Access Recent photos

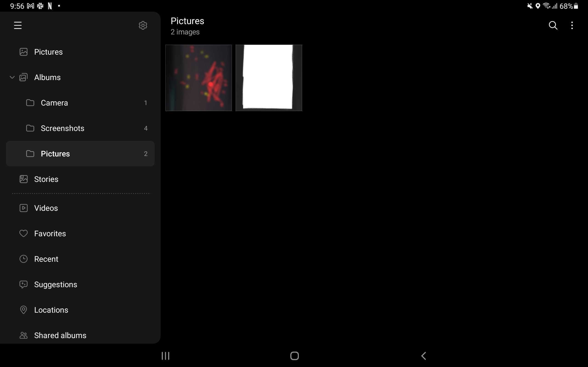pos(46,259)
